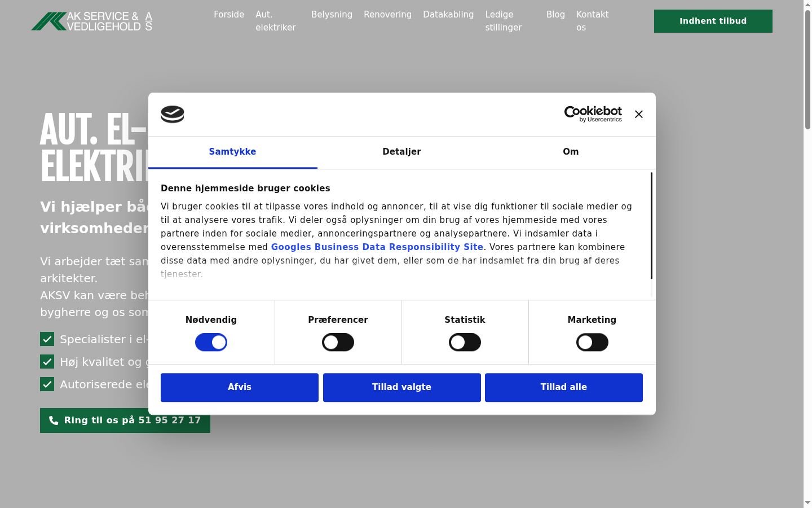Open the Belysning page

332,15
